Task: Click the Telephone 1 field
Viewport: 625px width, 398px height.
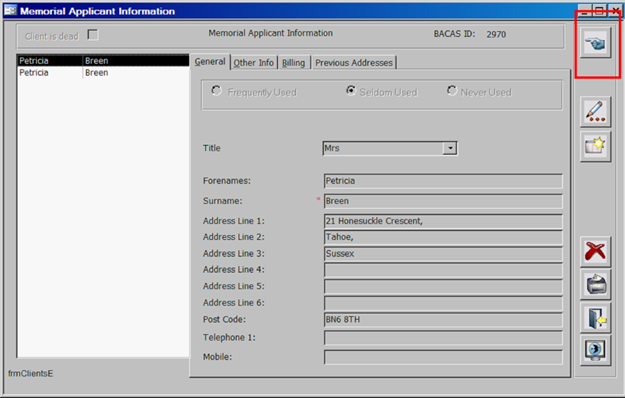Action: [x=443, y=338]
